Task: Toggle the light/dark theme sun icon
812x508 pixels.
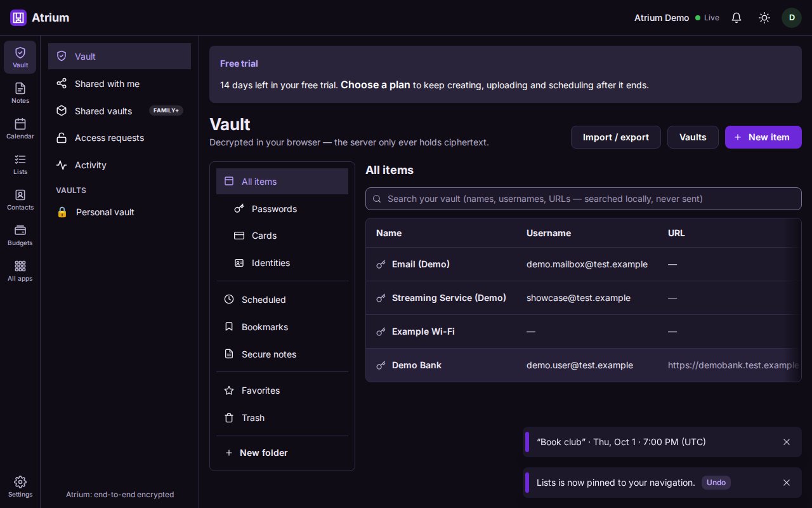Action: tap(764, 18)
